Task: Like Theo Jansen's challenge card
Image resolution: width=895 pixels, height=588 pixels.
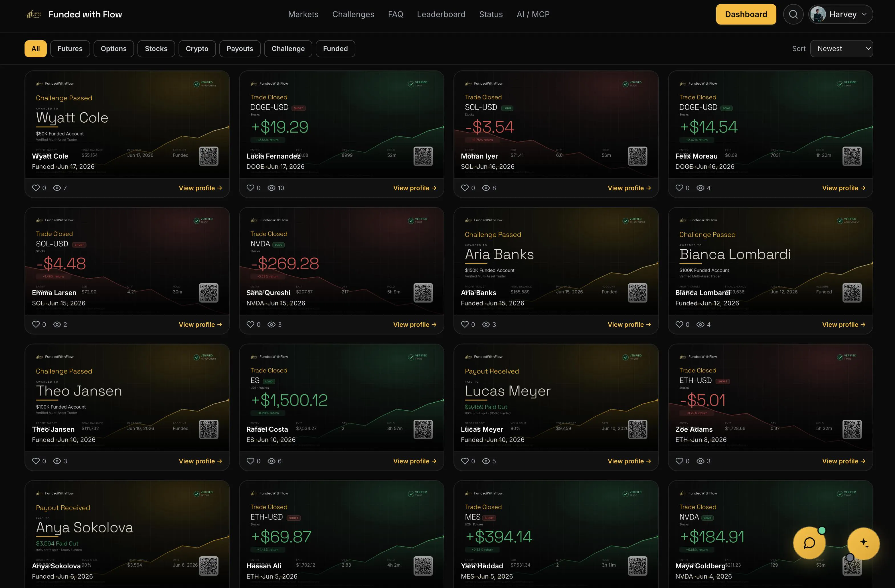Action: click(x=36, y=461)
